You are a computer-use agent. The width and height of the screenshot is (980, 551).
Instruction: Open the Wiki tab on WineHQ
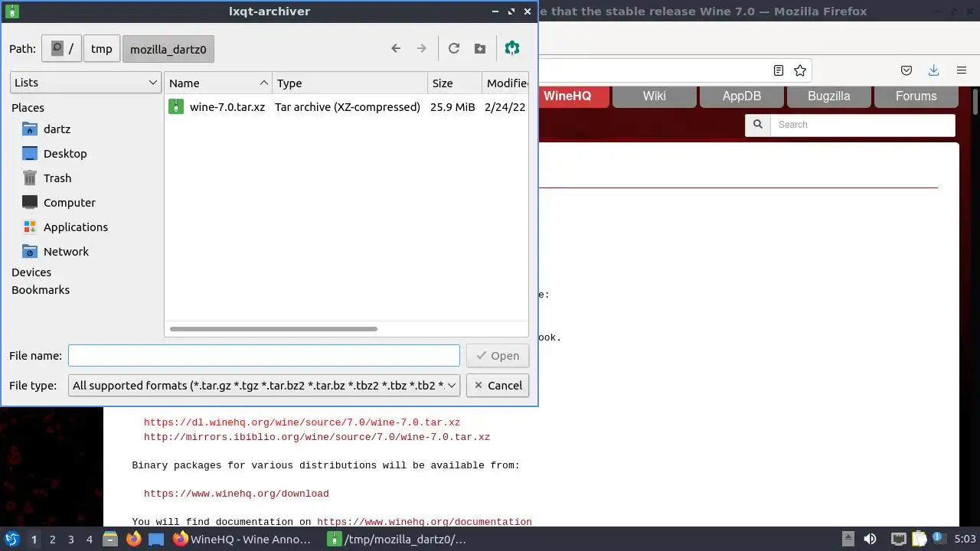coord(655,96)
